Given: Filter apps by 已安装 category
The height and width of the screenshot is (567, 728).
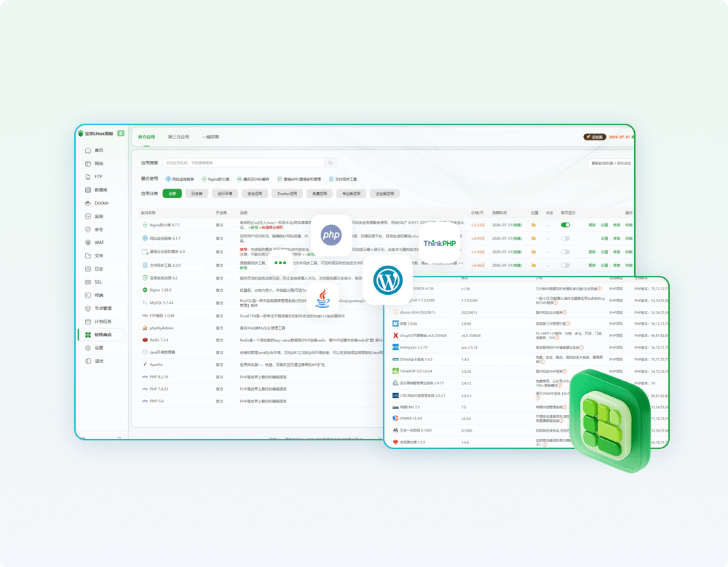Looking at the screenshot, I should (196, 194).
